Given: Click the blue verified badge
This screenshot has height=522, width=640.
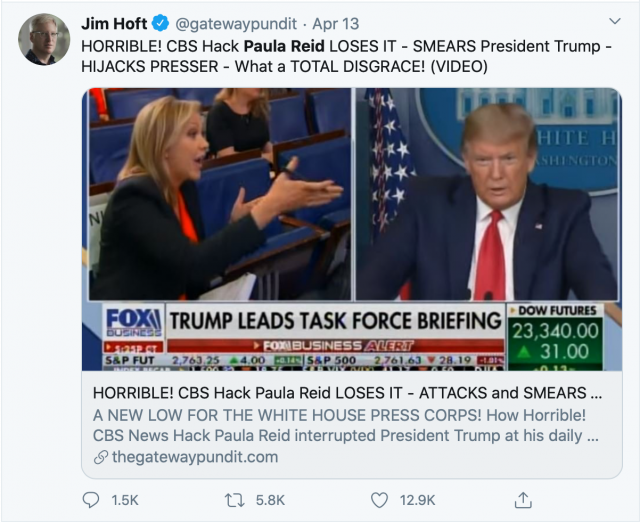Looking at the screenshot, I should pyautogui.click(x=160, y=22).
